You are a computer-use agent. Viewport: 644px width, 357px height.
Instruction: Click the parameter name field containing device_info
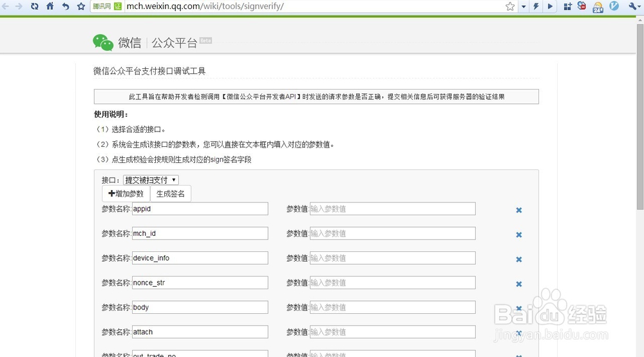click(x=200, y=258)
